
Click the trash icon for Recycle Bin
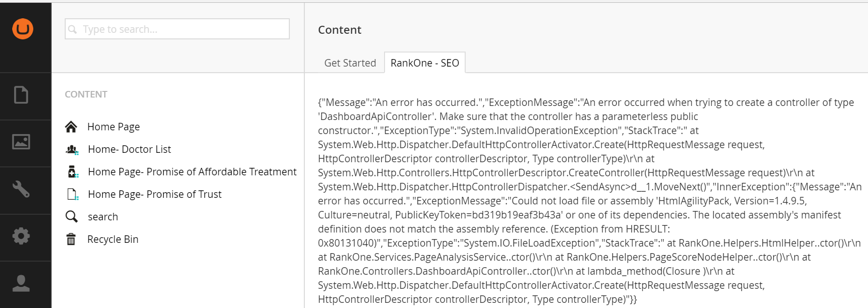tap(71, 239)
